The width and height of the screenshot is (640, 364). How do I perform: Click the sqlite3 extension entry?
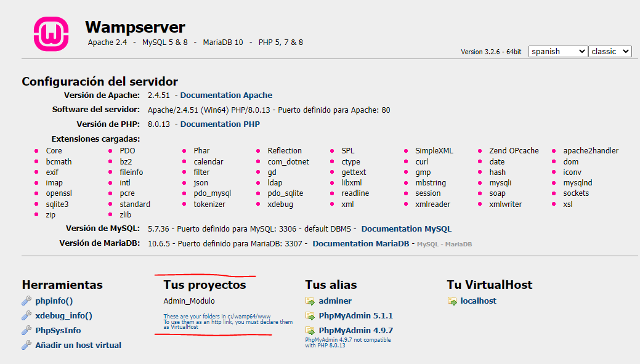57,204
